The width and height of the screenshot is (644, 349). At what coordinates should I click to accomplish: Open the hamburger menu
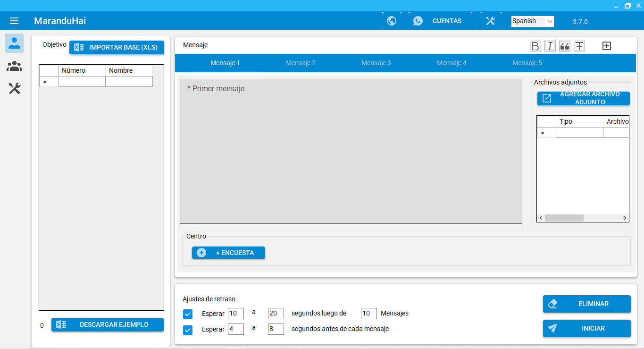point(14,21)
